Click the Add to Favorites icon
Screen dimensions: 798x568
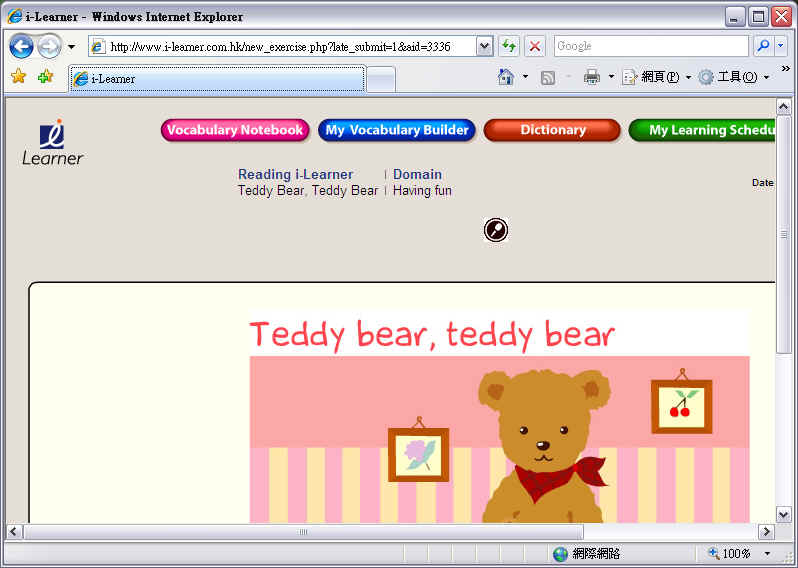point(45,77)
